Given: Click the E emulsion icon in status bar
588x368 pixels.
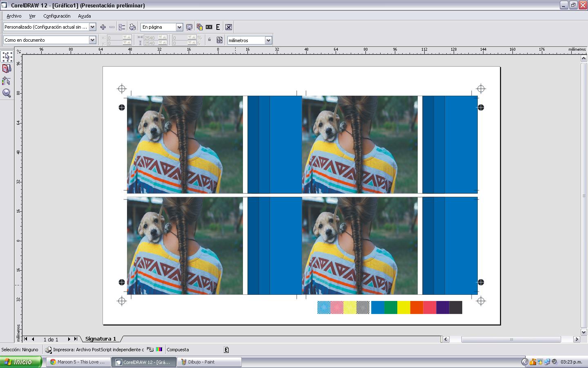Looking at the screenshot, I should pos(226,350).
